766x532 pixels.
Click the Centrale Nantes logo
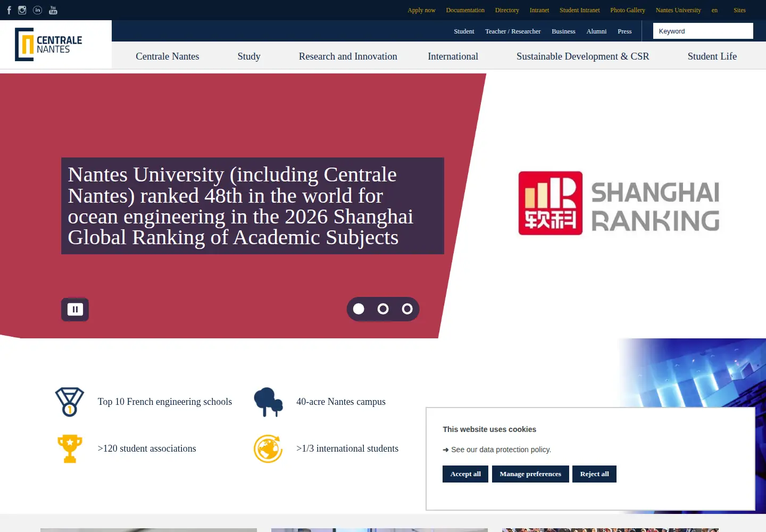(x=48, y=45)
